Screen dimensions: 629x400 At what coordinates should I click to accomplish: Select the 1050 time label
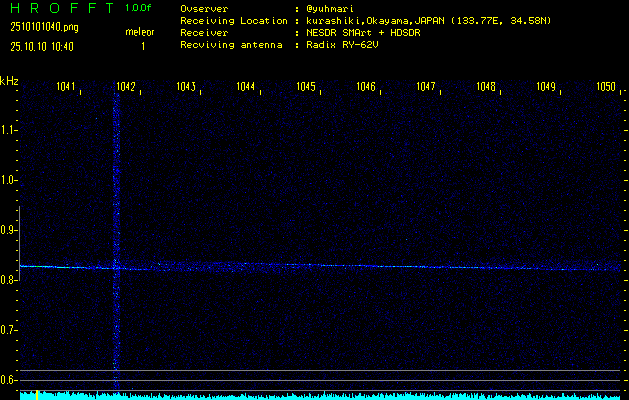click(606, 88)
